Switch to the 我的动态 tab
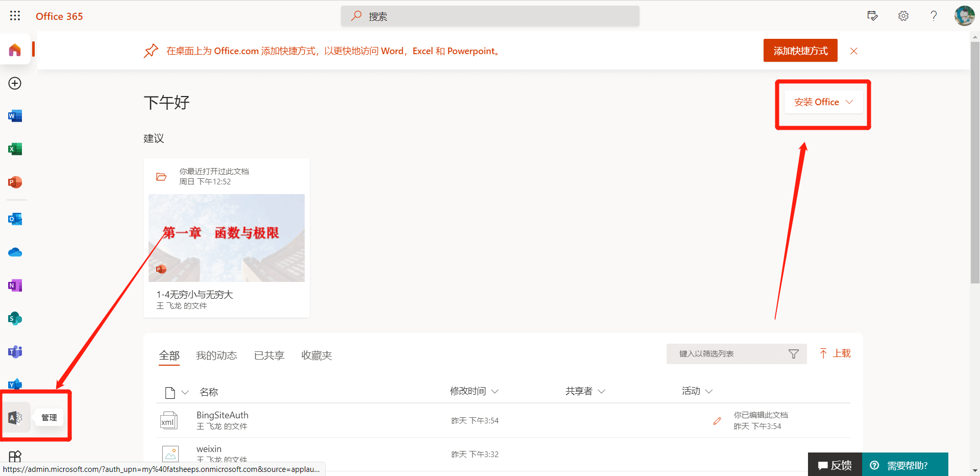 (x=216, y=355)
